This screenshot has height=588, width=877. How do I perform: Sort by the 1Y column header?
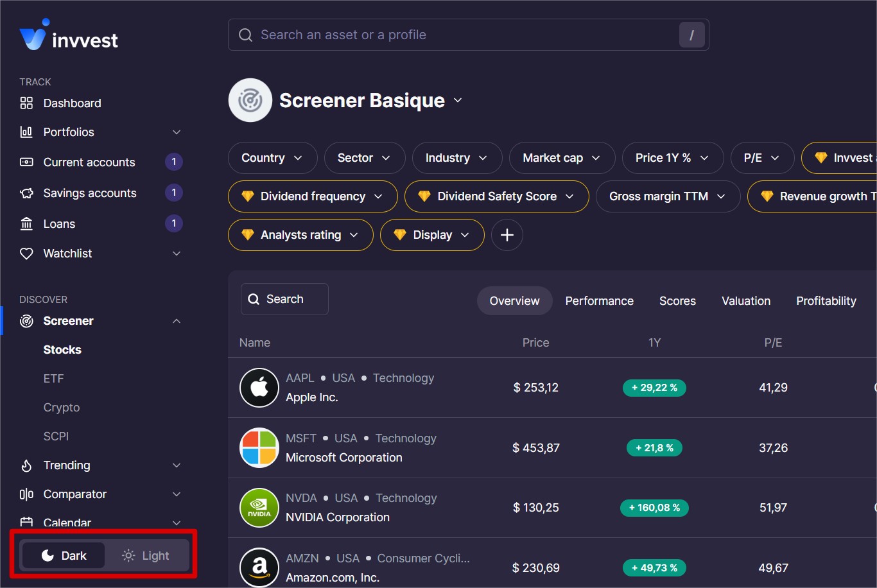coord(654,343)
